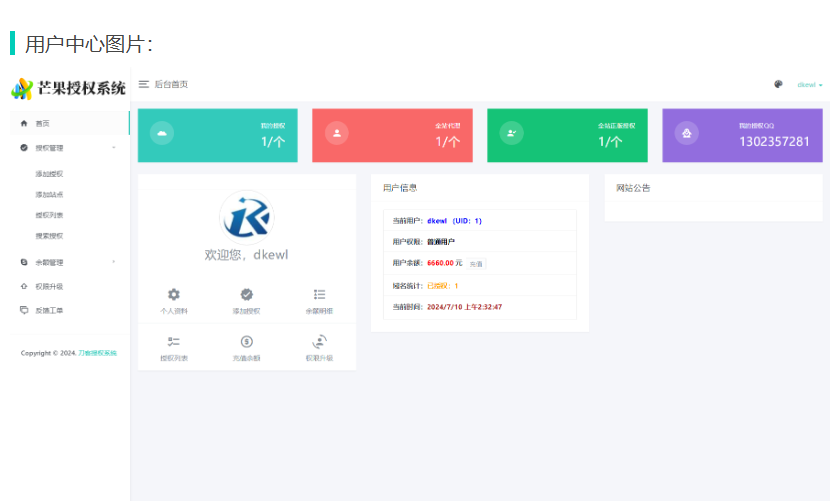Click the 用户信息 panel heading
Viewport: 835px width, 501px height.
[x=400, y=188]
